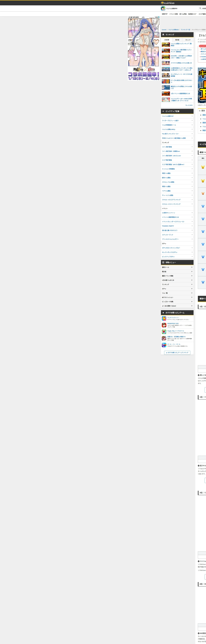This screenshot has height=644, width=206.
Task: Open イベント攻略 in the top navigation
Action: pos(173,14)
